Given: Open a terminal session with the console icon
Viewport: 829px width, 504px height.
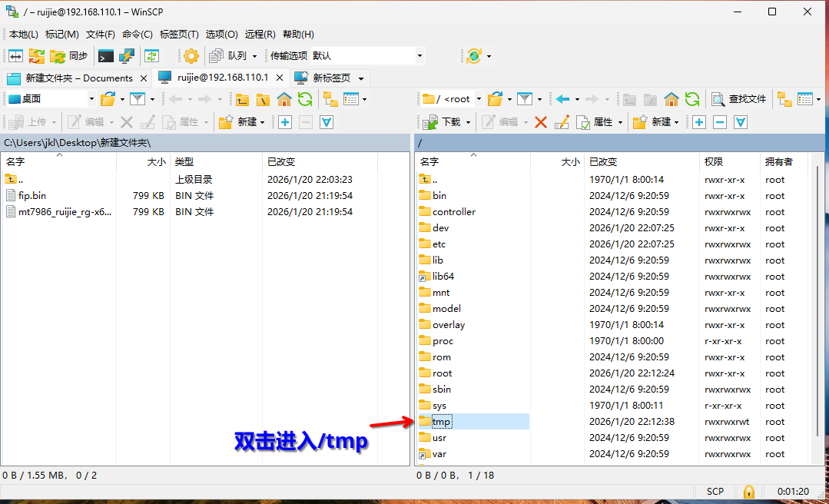Looking at the screenshot, I should coord(104,55).
